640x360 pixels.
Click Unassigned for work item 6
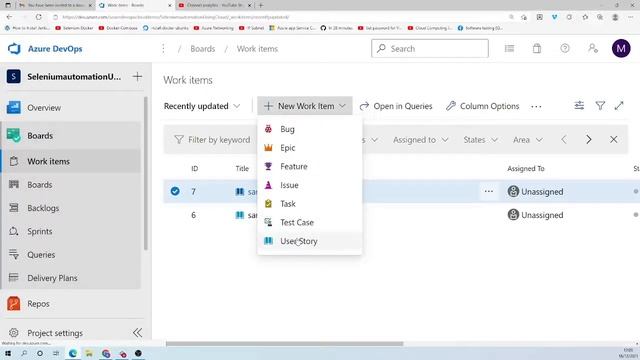point(536,215)
